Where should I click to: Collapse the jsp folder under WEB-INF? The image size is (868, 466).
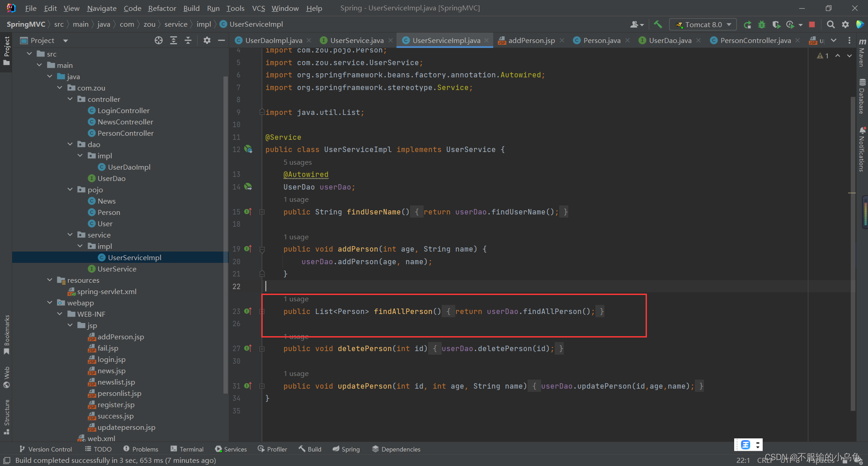click(70, 325)
